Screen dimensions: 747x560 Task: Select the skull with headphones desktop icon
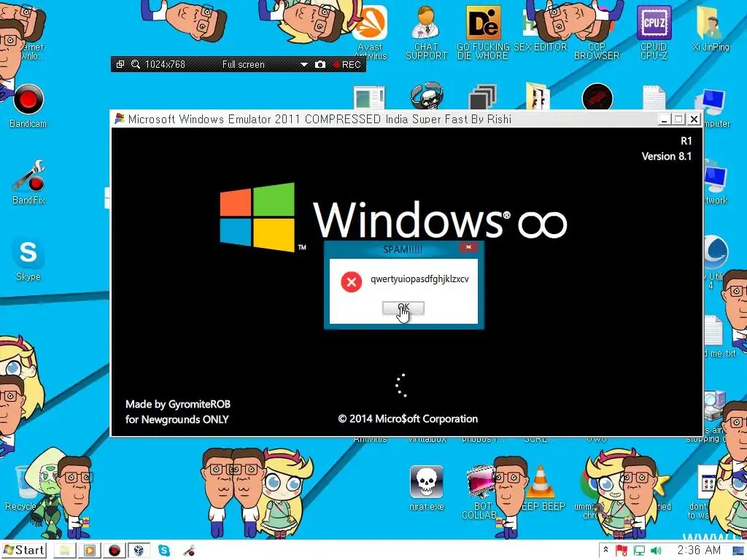pos(426,96)
